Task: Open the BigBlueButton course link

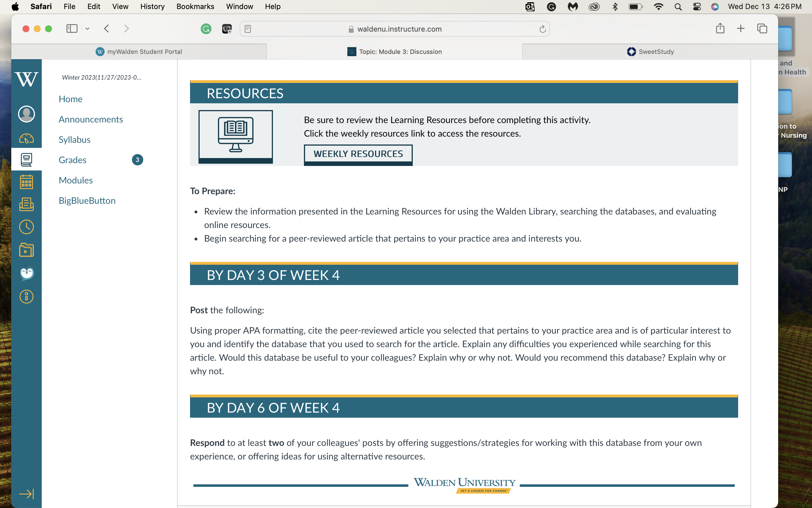Action: tap(87, 201)
